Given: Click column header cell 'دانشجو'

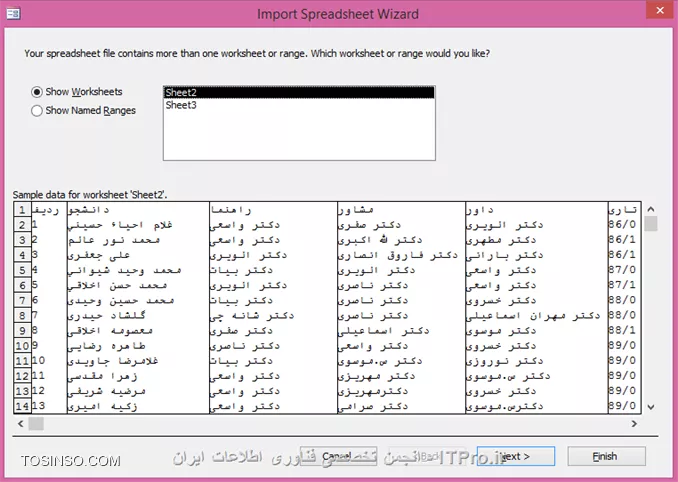Looking at the screenshot, I should click(138, 210).
